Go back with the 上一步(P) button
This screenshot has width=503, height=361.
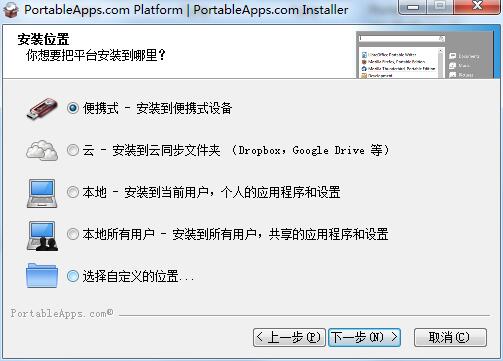(x=289, y=337)
